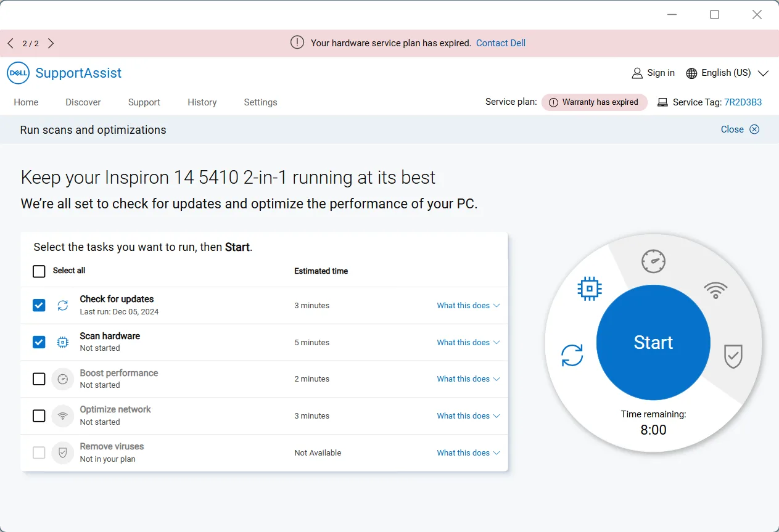The width and height of the screenshot is (779, 532).
Task: Click the Close link text
Action: tap(732, 129)
